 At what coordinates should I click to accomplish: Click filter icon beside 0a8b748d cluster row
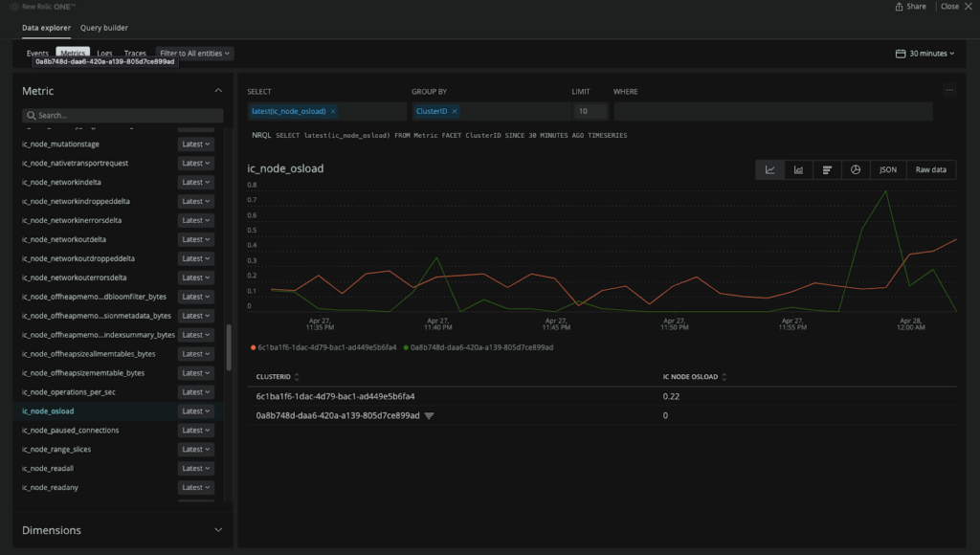click(x=430, y=416)
